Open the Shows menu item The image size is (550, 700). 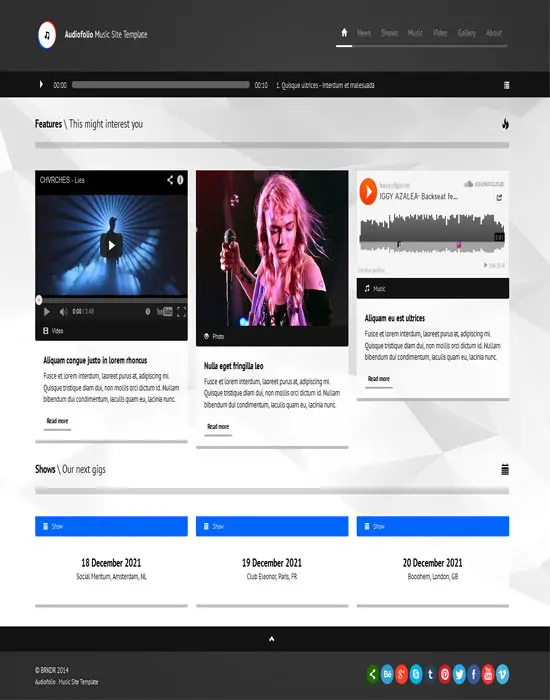(389, 33)
